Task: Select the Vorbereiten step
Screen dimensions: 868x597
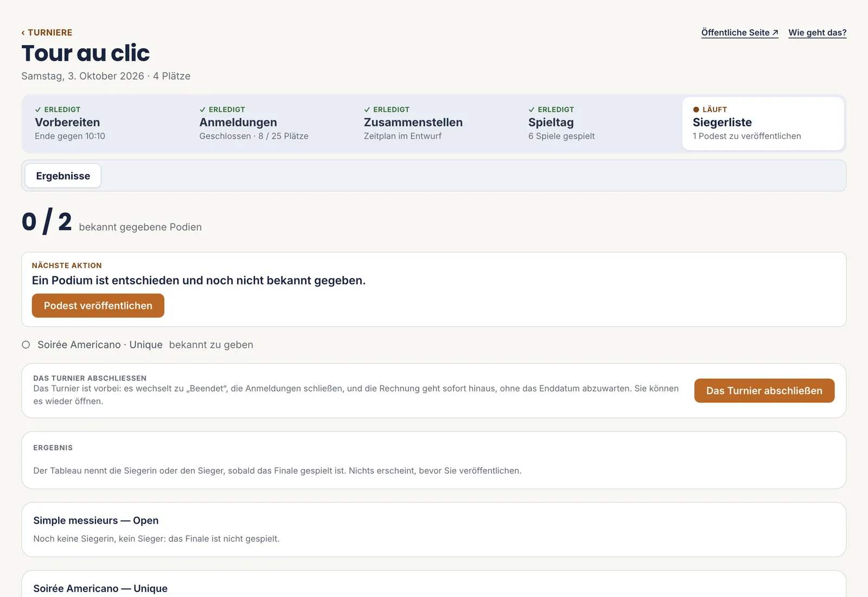Action: (x=104, y=123)
